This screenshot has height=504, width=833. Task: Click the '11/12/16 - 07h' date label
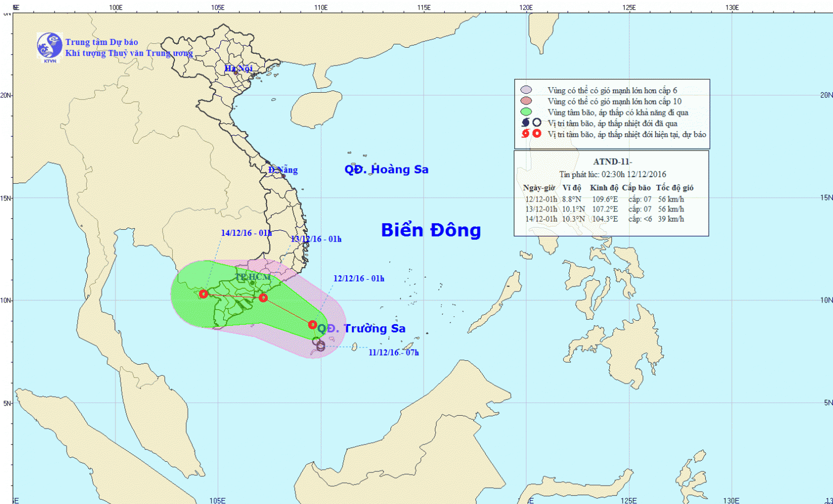[x=394, y=352]
